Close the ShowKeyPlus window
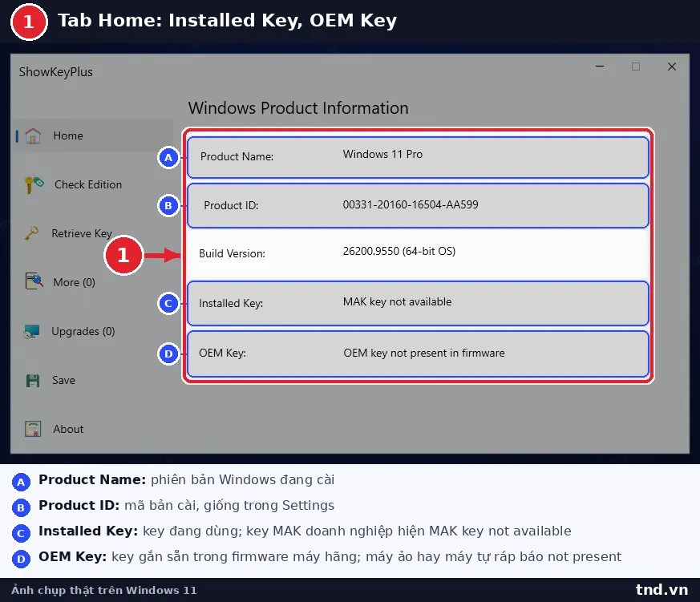This screenshot has height=602, width=700. point(671,67)
